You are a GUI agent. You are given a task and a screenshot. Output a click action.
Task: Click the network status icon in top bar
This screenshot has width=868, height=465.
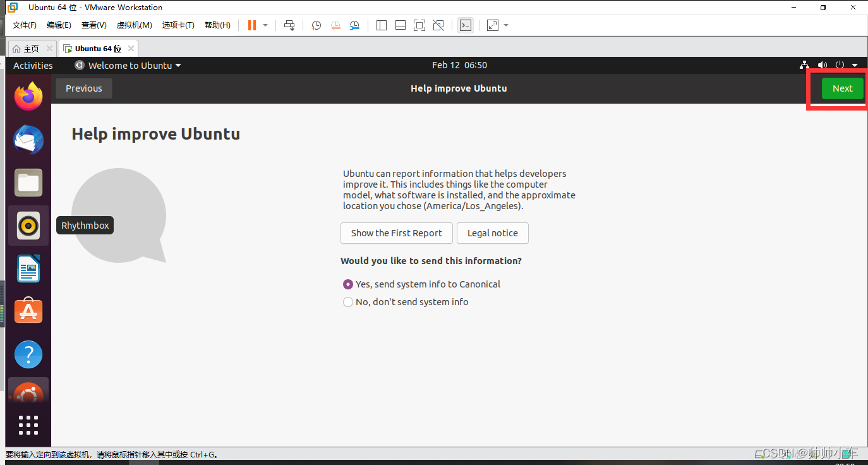point(804,65)
